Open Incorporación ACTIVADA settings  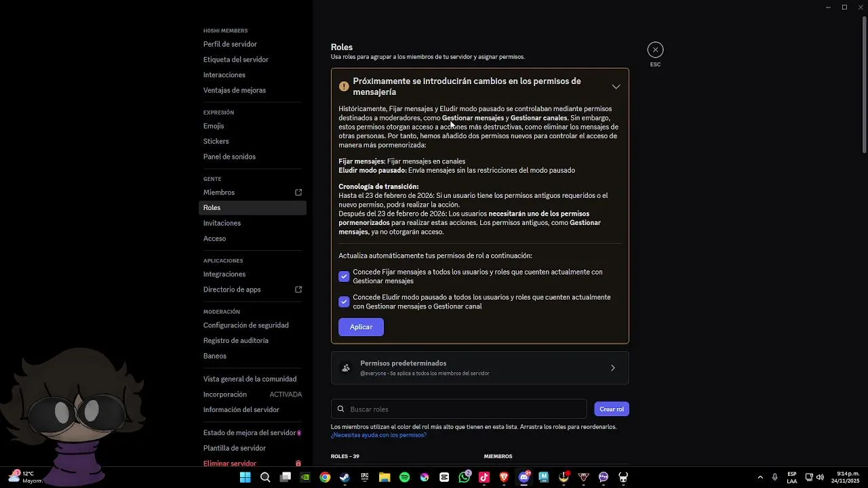coord(253,394)
